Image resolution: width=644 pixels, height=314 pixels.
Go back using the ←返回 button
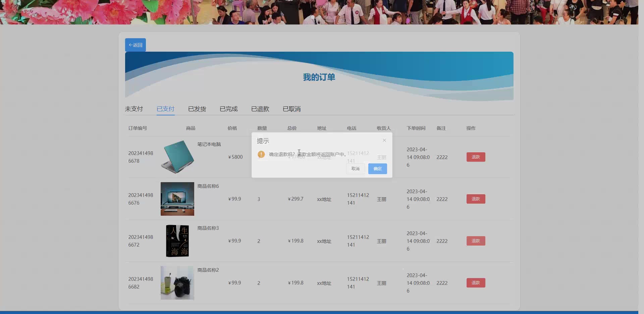pyautogui.click(x=136, y=45)
